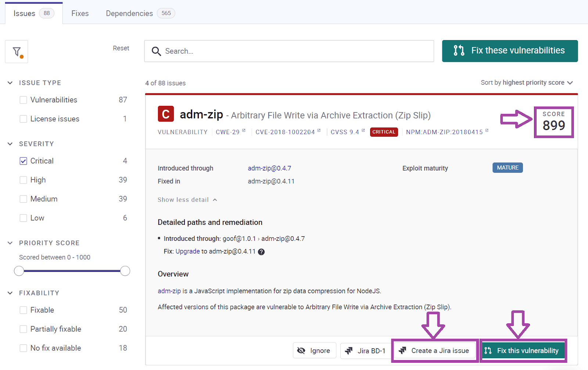Click the filter funnel icon

click(x=16, y=51)
